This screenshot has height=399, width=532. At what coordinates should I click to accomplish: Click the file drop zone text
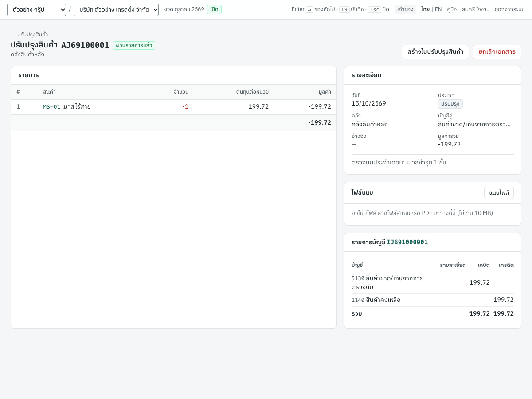tap(422, 213)
